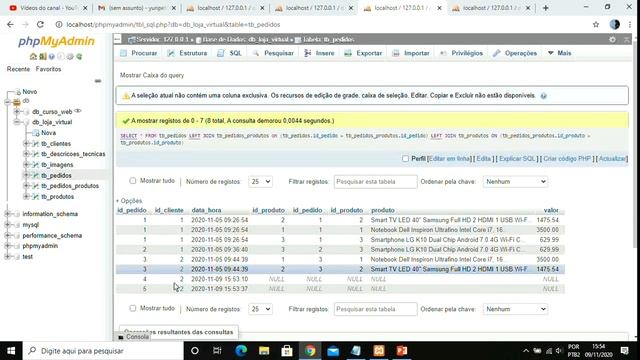Viewport: 640px width, 360px height.
Task: Open the Mais dropdown menu
Action: point(560,53)
